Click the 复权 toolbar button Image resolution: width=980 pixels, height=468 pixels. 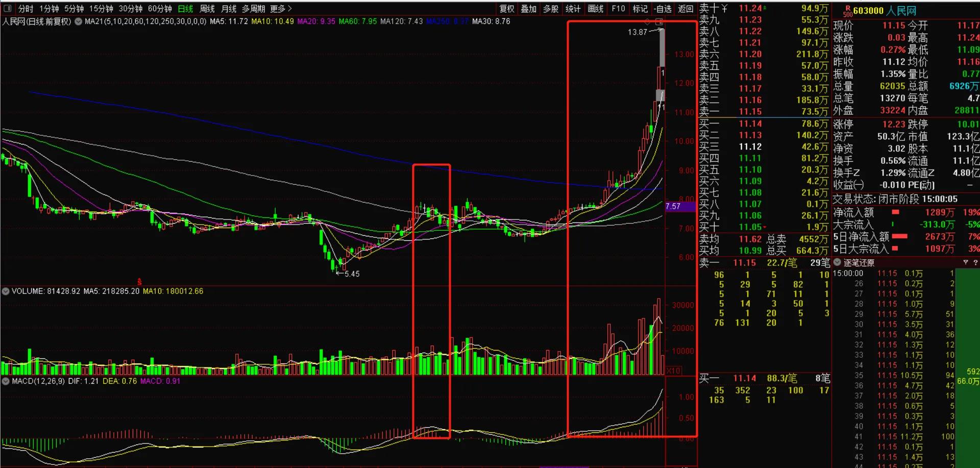tap(507, 9)
